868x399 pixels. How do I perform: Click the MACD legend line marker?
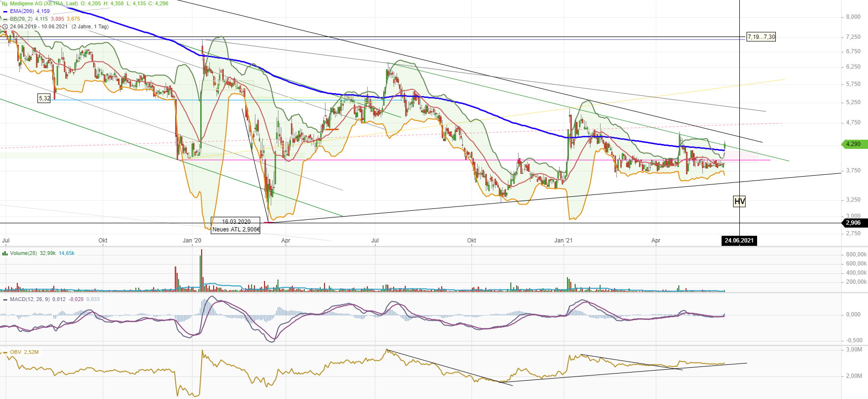pyautogui.click(x=5, y=299)
